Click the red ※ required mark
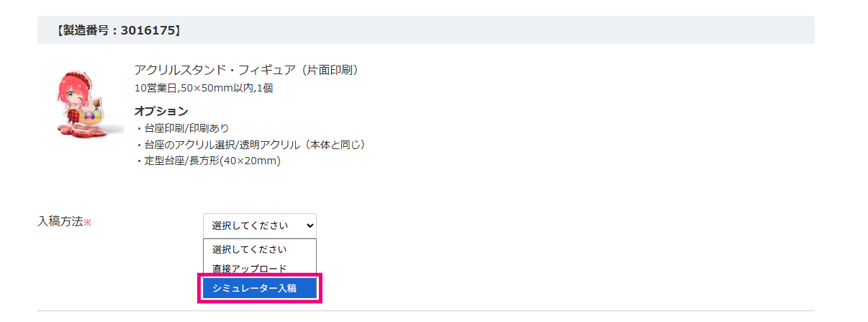 [88, 223]
